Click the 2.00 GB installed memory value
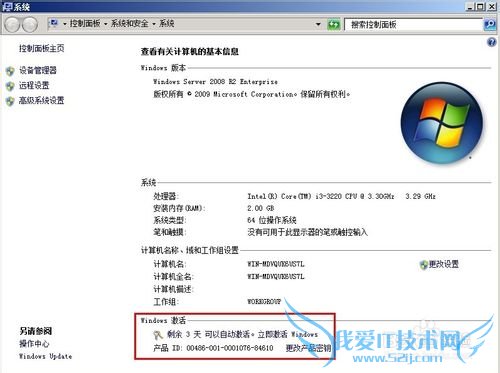Viewport: 500px width, 373px height. 261,208
